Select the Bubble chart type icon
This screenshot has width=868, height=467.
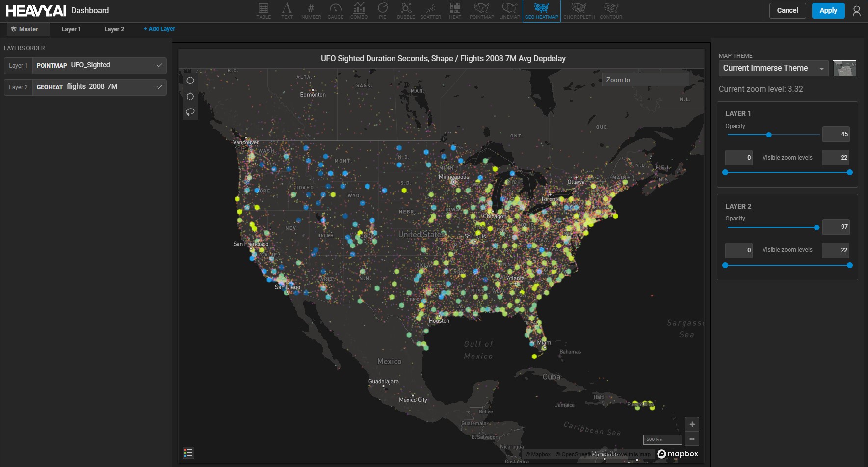click(406, 11)
